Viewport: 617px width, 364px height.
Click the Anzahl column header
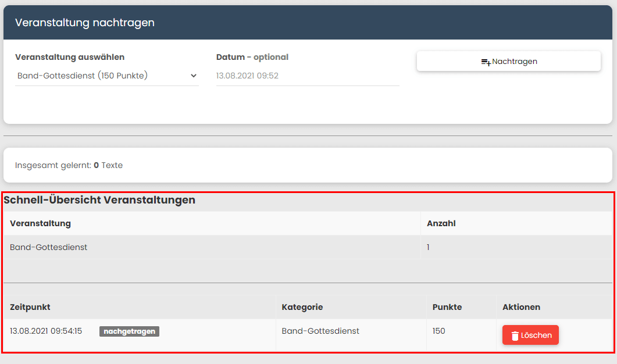coord(441,223)
